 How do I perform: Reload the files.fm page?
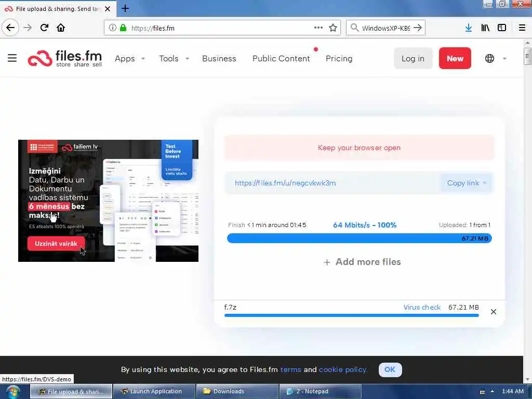pos(44,28)
